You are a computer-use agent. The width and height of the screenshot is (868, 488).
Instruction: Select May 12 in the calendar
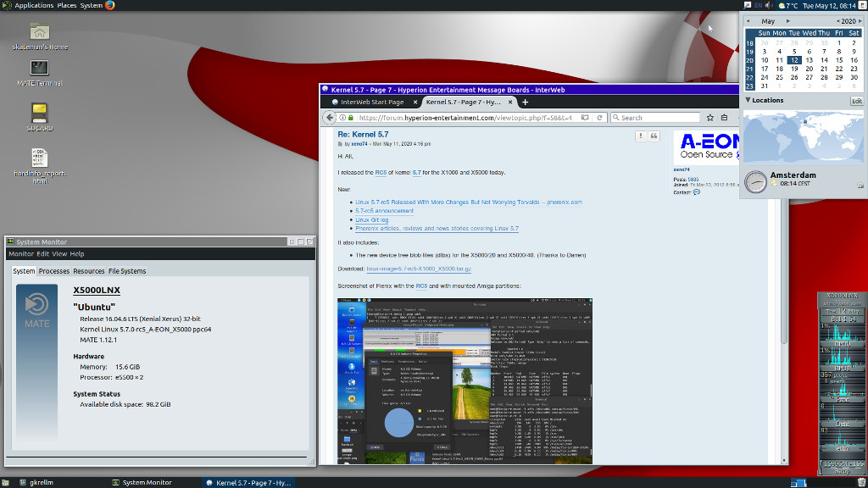point(794,60)
